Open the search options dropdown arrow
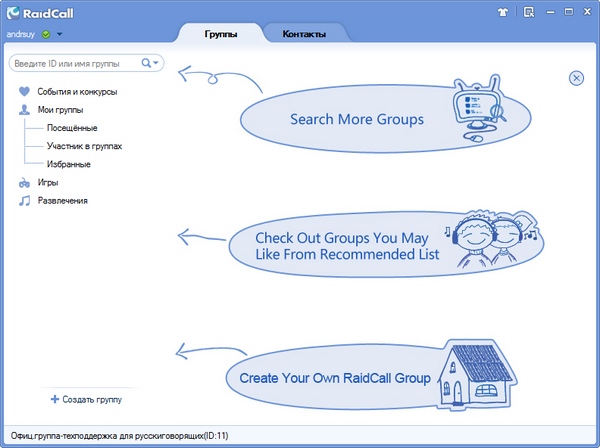Screen dimensions: 600x448 point(157,63)
